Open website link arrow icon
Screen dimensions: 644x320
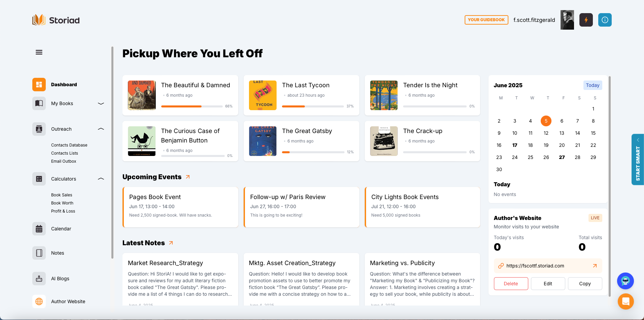pos(595,266)
